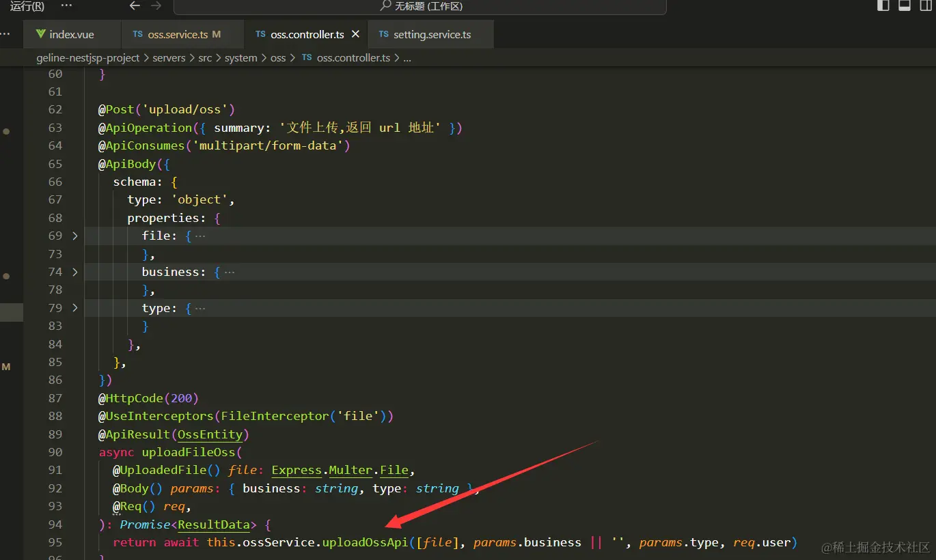Click line number 95 in the gutter
936x560 pixels.
(55, 542)
